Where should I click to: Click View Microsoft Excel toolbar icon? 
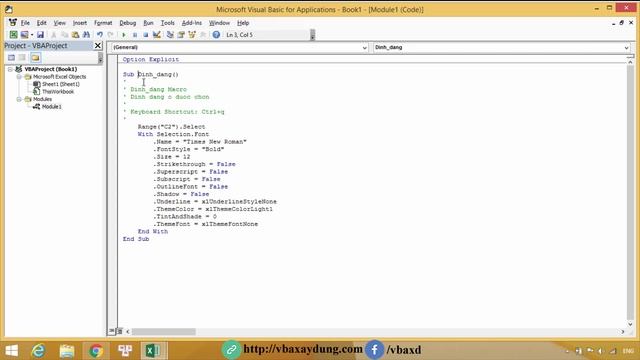[13, 35]
